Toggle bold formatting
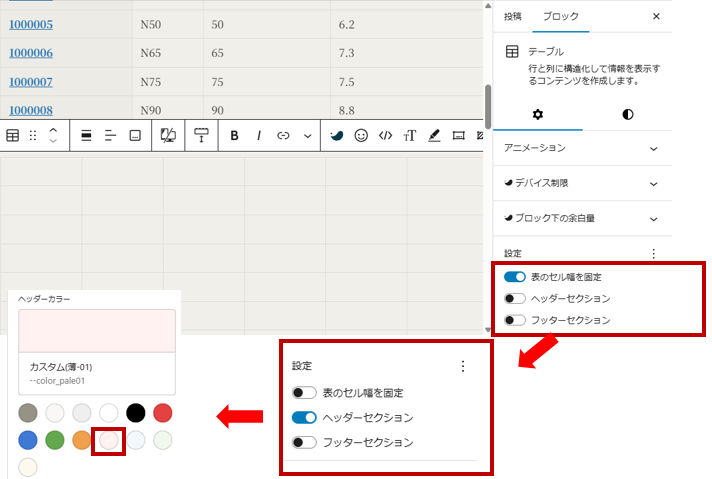Screen dimensions: 712x479 click(x=234, y=135)
